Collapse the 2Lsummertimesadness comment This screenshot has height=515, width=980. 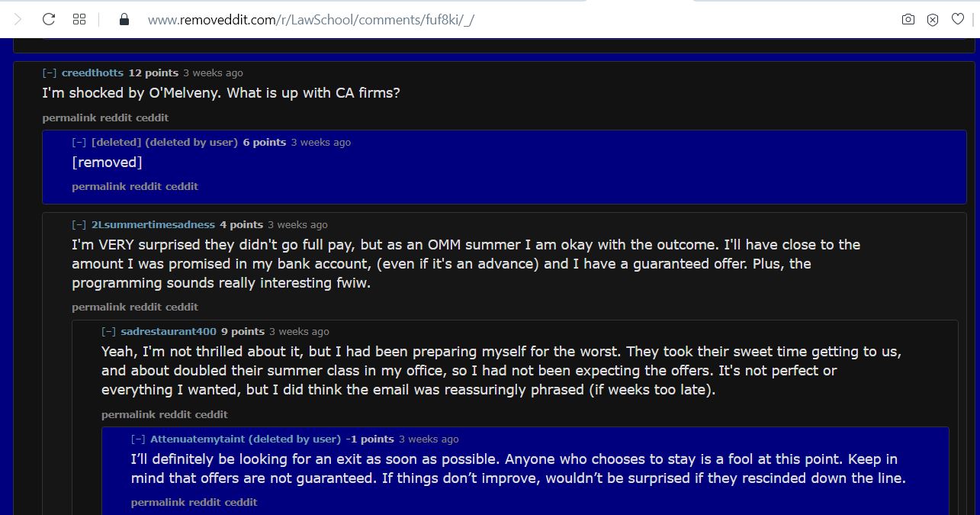(x=79, y=224)
